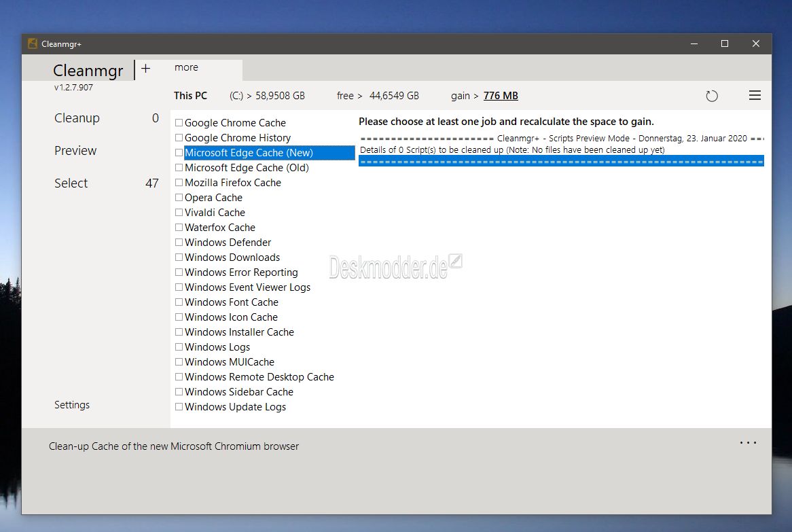Open the Select section in sidebar
The width and height of the screenshot is (792, 532).
tap(71, 183)
